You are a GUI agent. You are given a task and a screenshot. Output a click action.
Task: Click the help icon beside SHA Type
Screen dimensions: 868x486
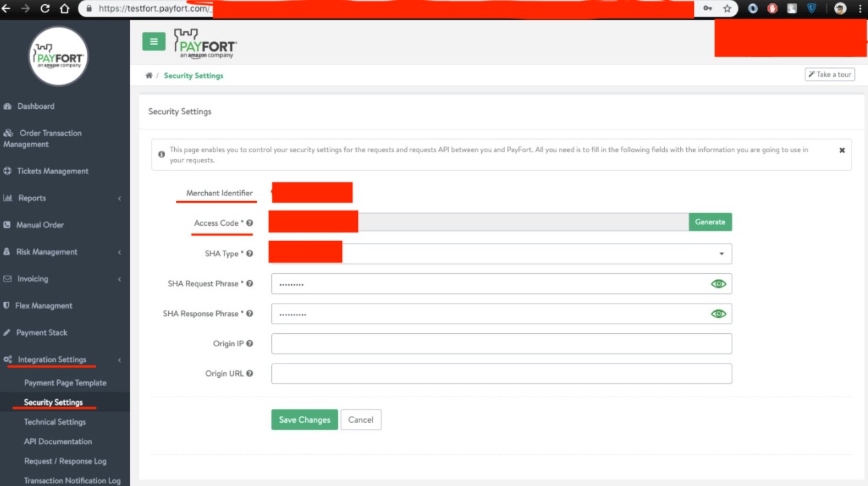(x=250, y=253)
